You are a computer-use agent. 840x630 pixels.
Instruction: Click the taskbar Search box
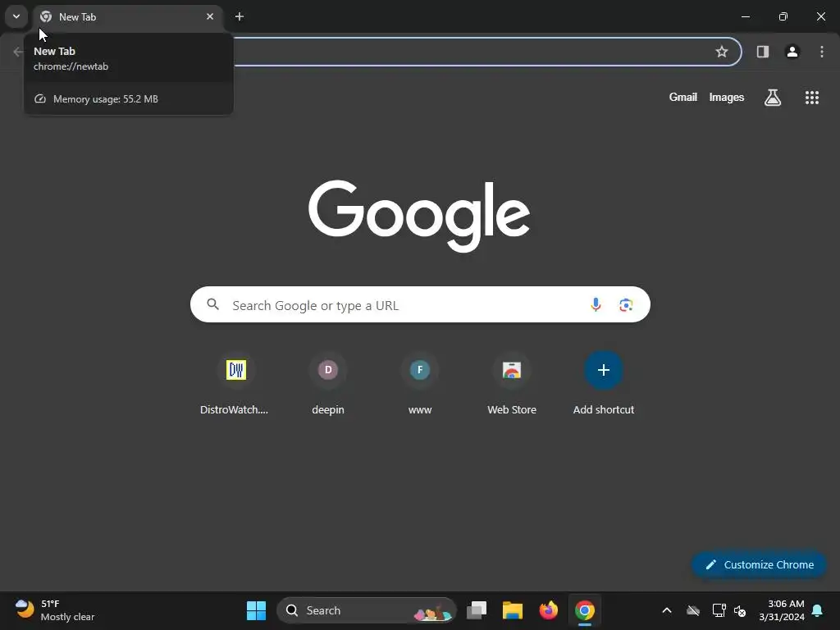point(367,610)
